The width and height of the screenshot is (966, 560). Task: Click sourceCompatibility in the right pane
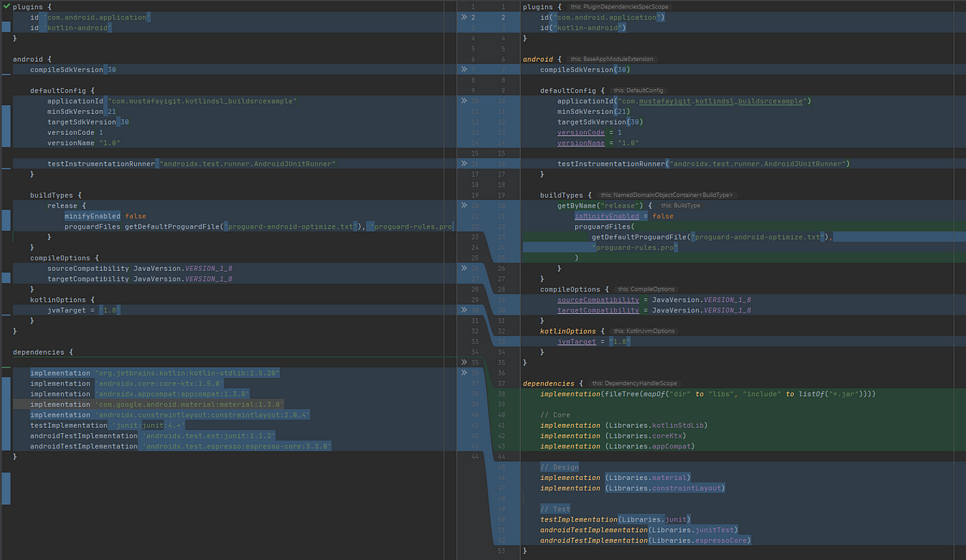[x=598, y=300]
